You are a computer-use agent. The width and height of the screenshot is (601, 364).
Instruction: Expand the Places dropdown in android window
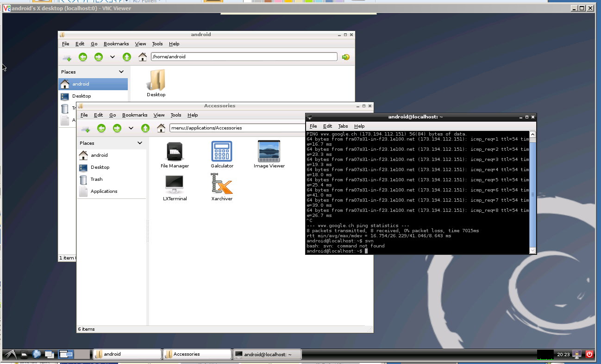click(121, 72)
